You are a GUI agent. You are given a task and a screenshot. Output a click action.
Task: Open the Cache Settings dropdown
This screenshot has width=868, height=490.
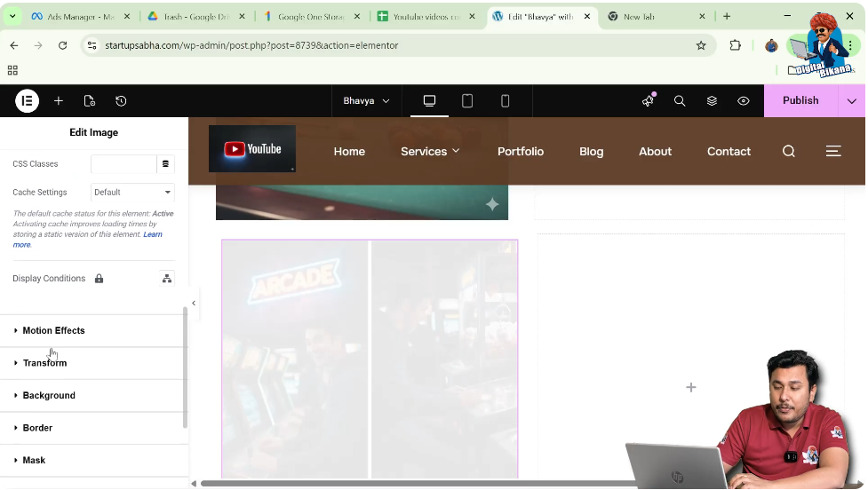coord(132,193)
